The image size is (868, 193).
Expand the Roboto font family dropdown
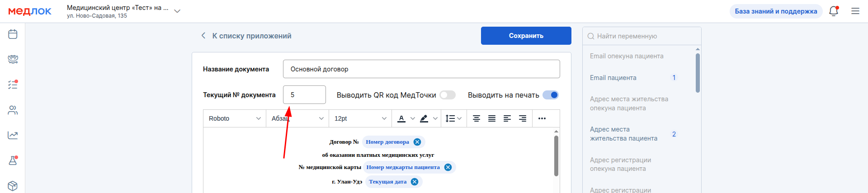coord(235,118)
